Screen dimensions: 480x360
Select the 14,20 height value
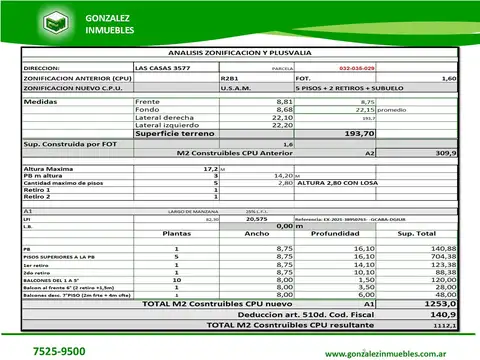(x=284, y=176)
